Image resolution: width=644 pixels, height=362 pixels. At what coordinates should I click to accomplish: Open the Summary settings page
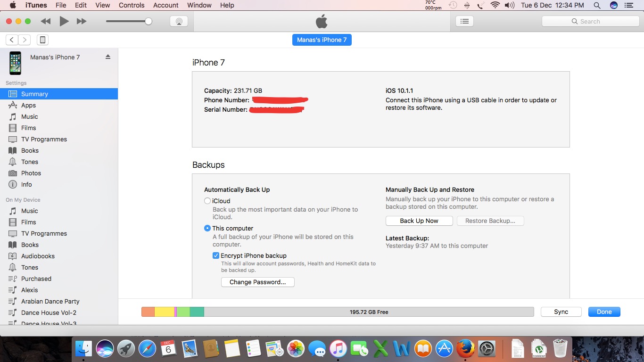(x=59, y=94)
